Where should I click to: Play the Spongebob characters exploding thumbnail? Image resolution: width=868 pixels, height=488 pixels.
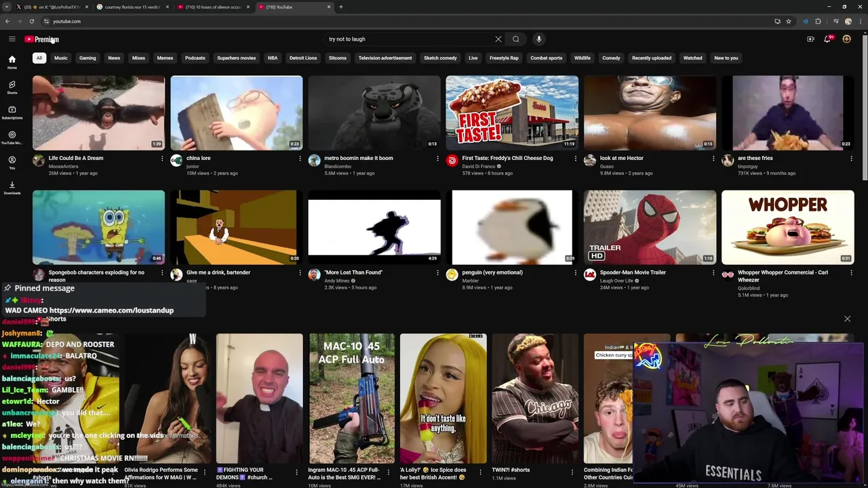tap(98, 227)
